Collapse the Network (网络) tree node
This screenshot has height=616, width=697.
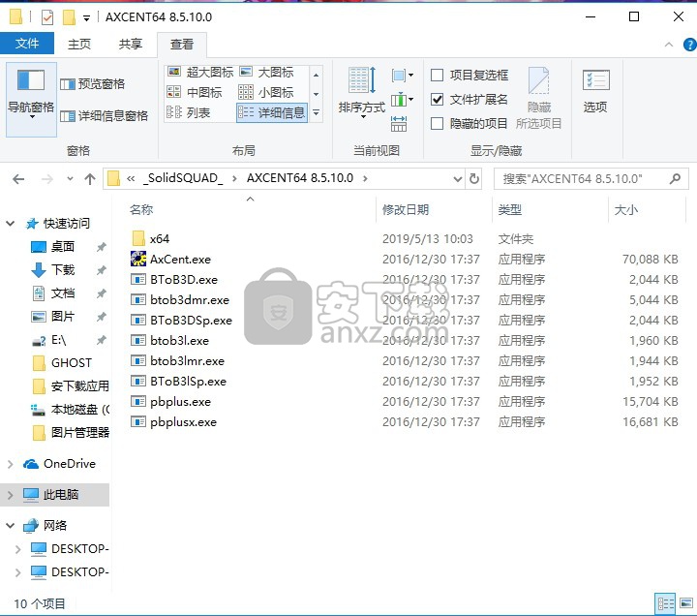click(x=11, y=526)
